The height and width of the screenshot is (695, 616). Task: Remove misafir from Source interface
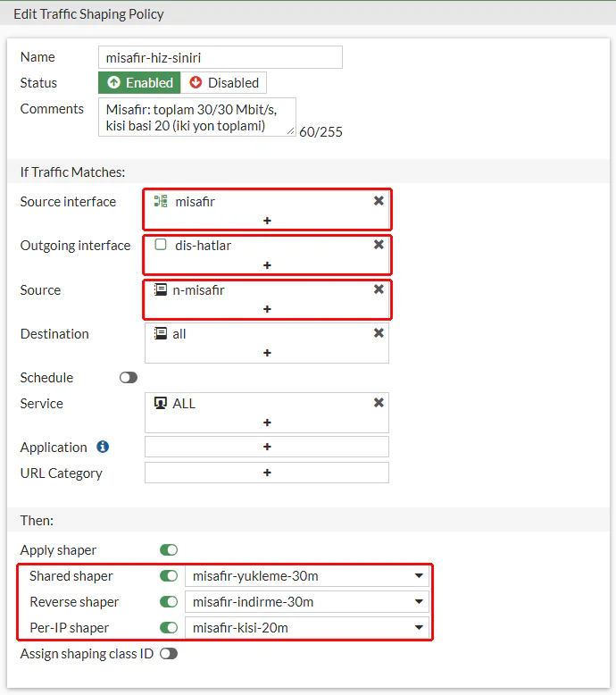(379, 201)
